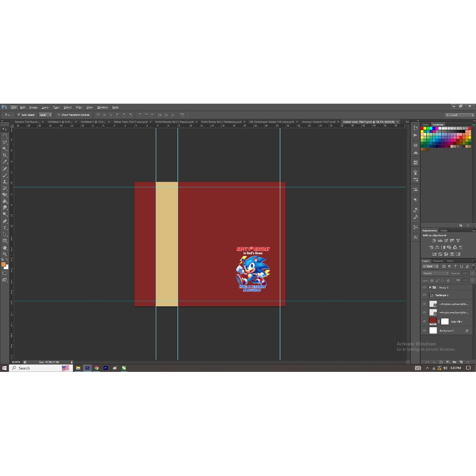
Task: Hide the Rectangle 1 layer
Action: [424, 295]
